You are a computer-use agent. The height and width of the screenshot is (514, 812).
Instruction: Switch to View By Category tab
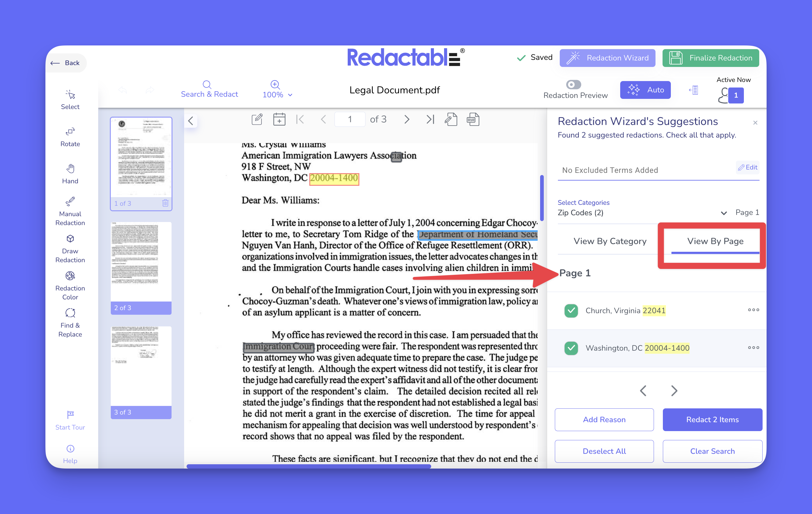click(610, 241)
